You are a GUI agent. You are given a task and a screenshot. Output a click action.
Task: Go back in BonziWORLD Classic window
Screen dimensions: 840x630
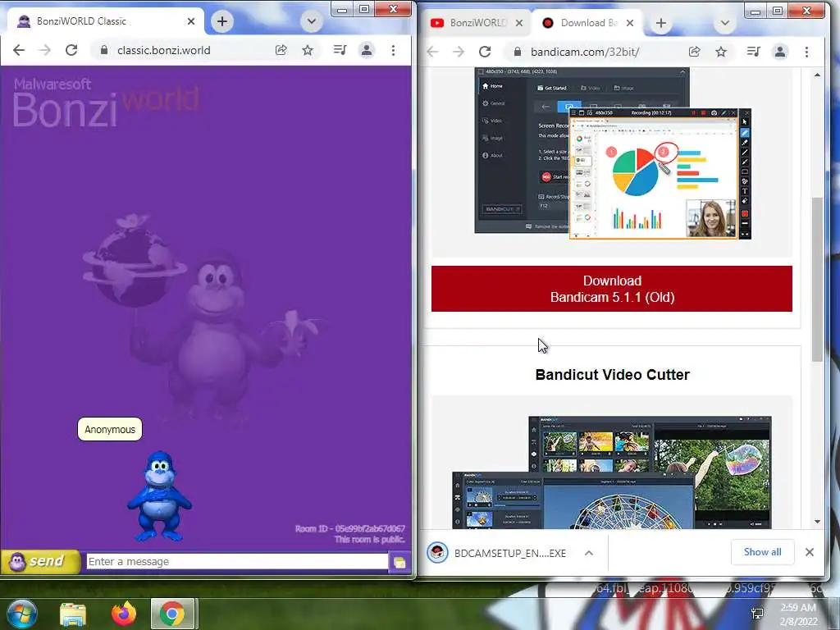click(19, 50)
